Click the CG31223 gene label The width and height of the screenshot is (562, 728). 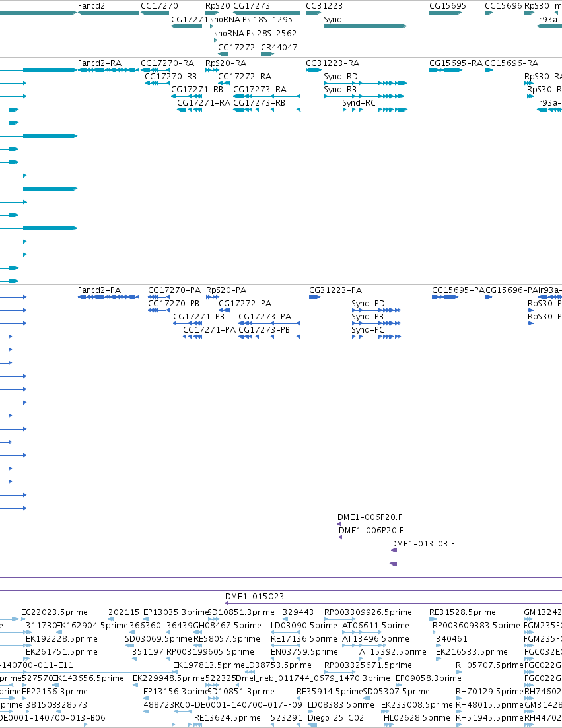(x=324, y=6)
